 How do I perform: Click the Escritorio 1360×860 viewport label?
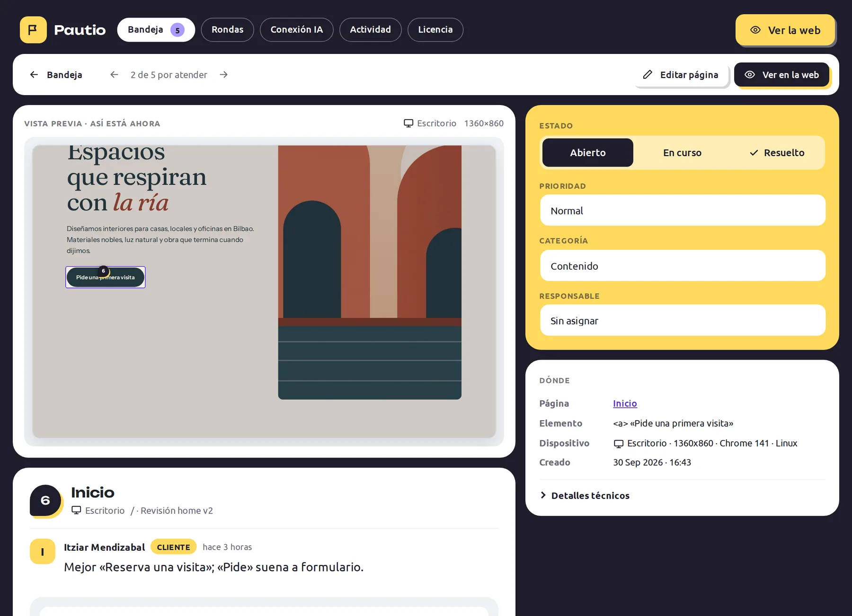pos(453,123)
